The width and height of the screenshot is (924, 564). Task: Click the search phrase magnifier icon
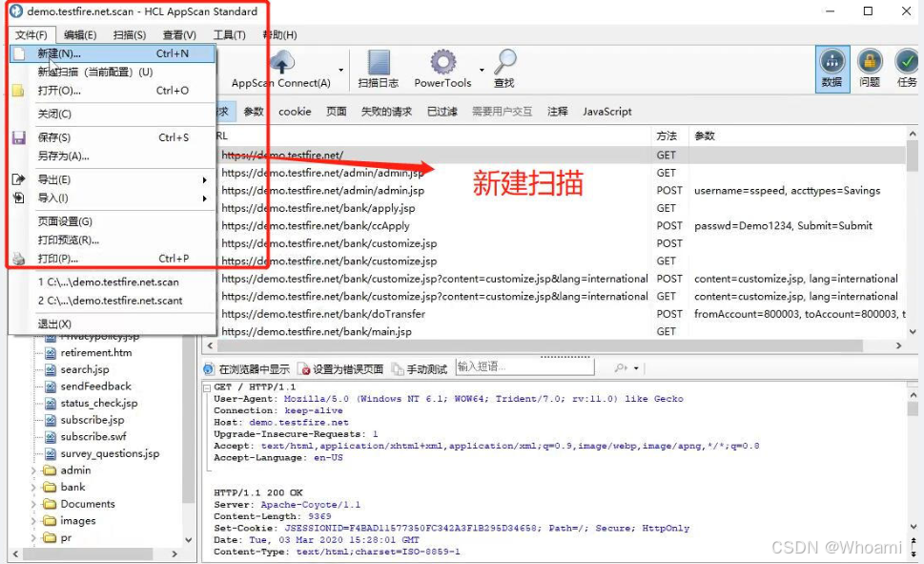(x=620, y=367)
